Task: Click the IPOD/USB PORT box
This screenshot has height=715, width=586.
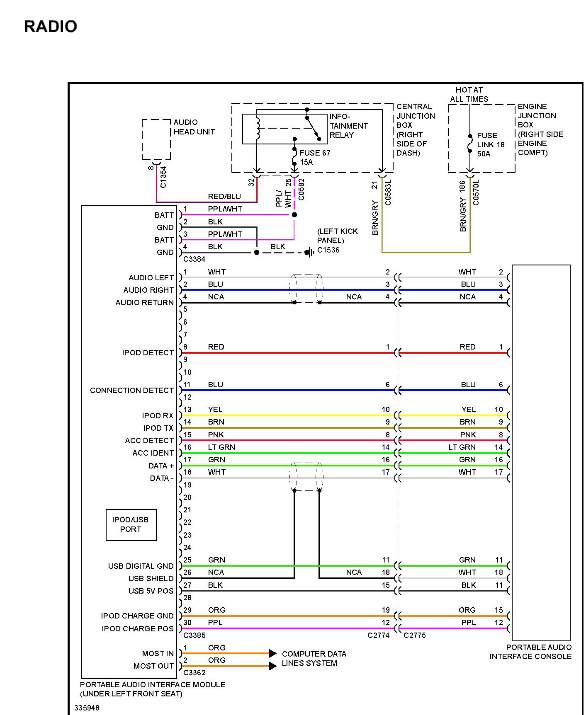Action: [x=131, y=525]
